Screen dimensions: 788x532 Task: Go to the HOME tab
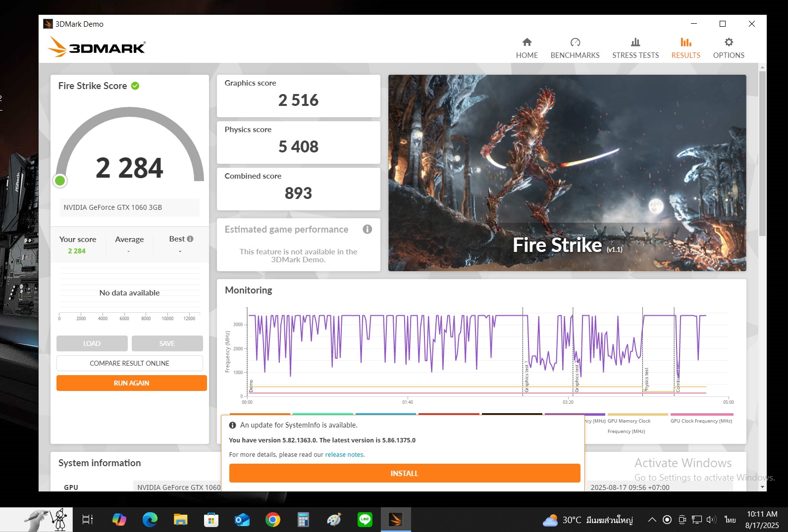(x=526, y=48)
